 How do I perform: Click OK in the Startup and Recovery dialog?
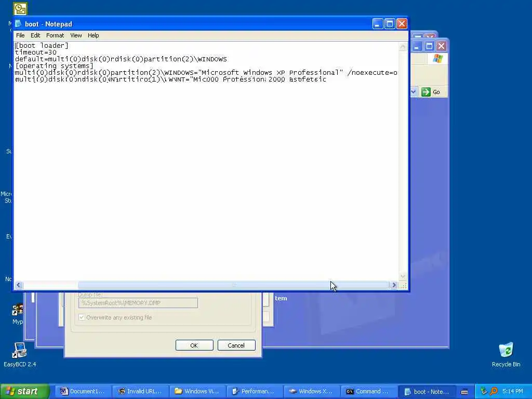[x=194, y=345]
